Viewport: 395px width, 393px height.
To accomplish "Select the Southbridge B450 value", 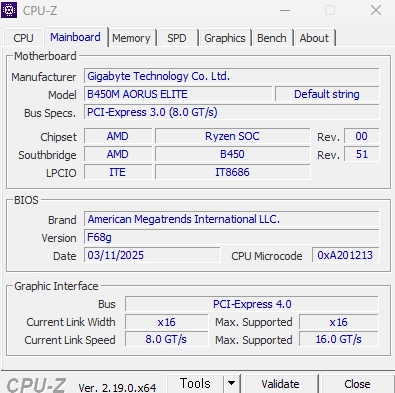I will [x=232, y=154].
